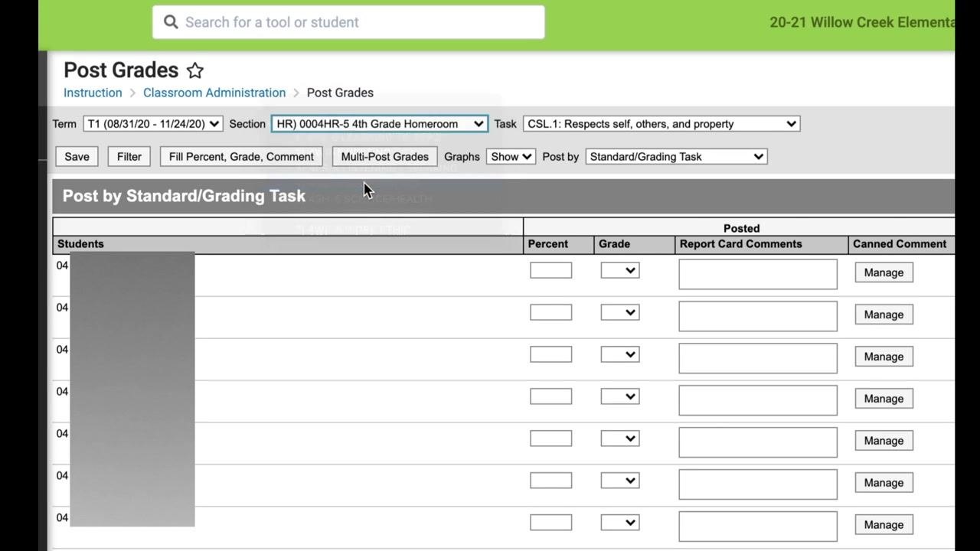Open the Term dropdown
This screenshot has height=551, width=980.
tap(153, 124)
